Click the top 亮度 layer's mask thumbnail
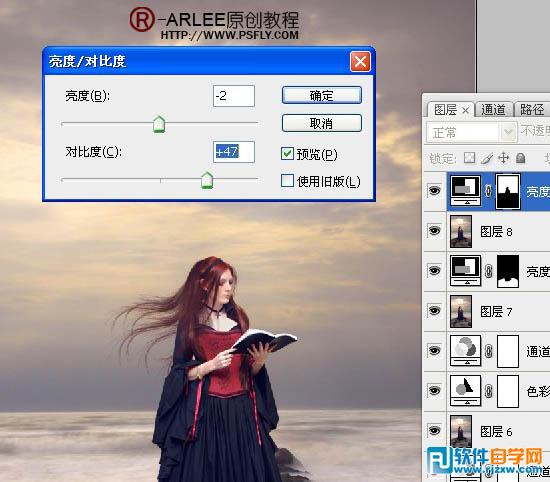 coord(508,192)
